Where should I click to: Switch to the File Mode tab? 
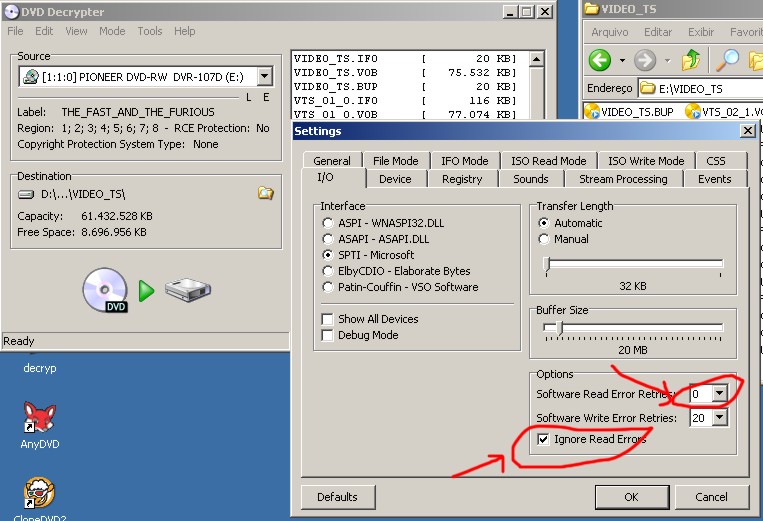coord(396,161)
